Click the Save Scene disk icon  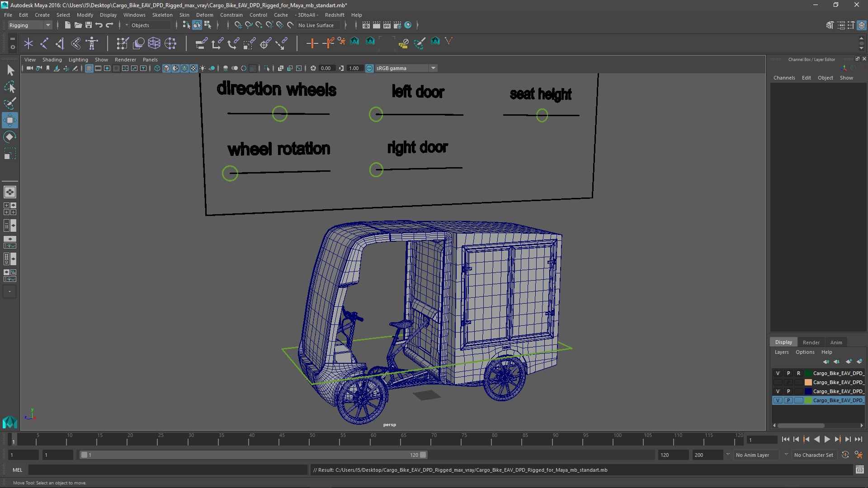[89, 25]
